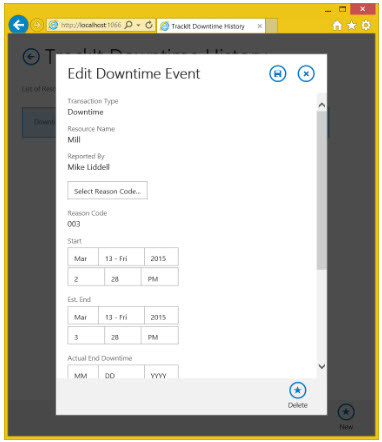Maximize the browser window
Image resolution: width=382 pixels, height=442 pixels.
(x=343, y=9)
